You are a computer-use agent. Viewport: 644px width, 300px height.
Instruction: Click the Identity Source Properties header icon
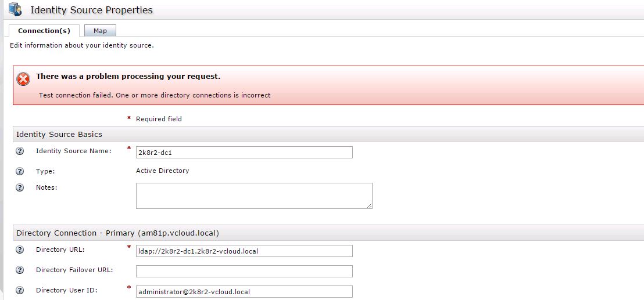(x=15, y=9)
